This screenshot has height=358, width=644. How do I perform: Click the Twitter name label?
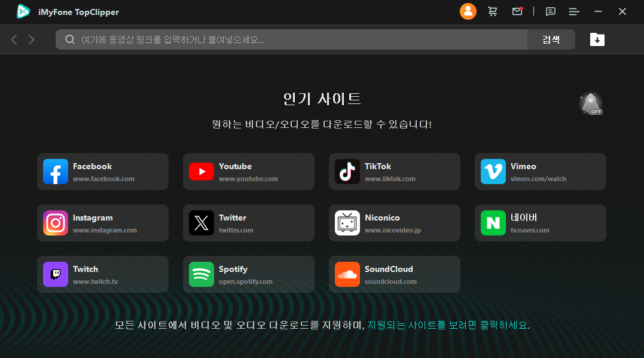coord(233,218)
